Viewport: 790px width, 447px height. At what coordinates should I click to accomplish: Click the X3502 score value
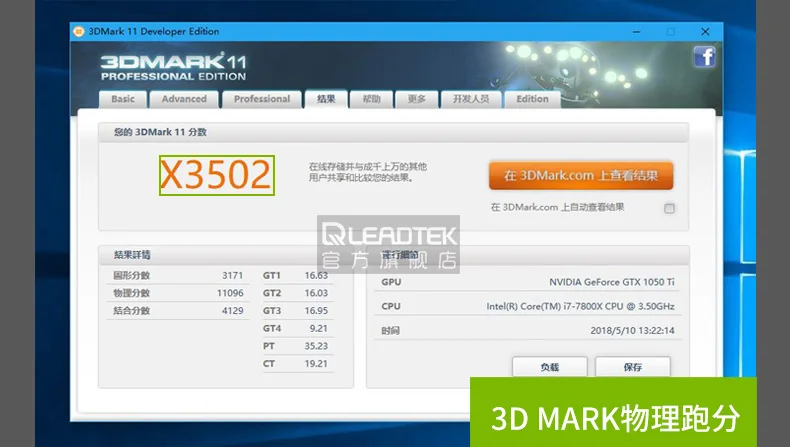(x=217, y=175)
